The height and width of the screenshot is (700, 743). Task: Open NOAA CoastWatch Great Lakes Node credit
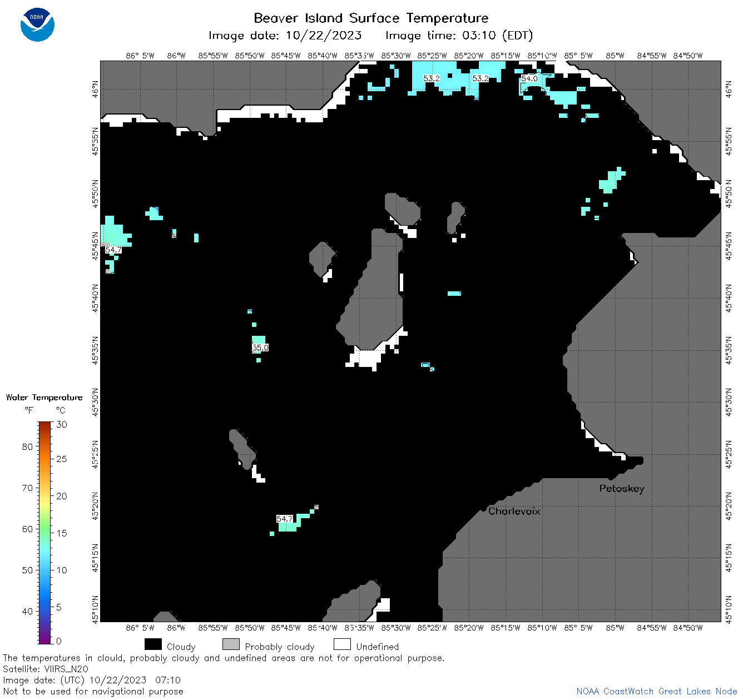(657, 692)
